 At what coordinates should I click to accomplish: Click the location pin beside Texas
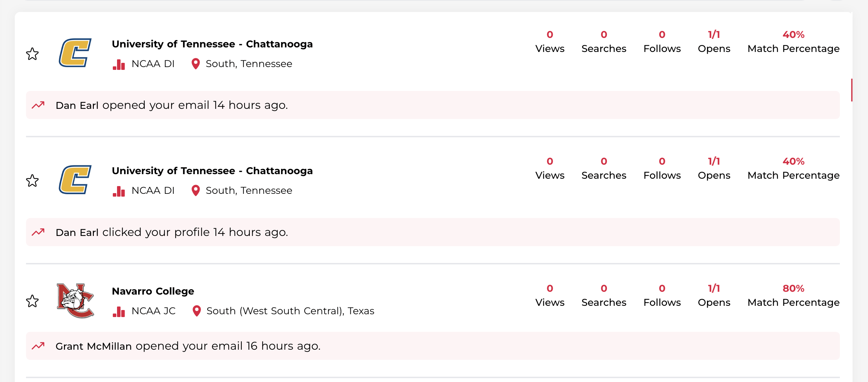coord(197,311)
